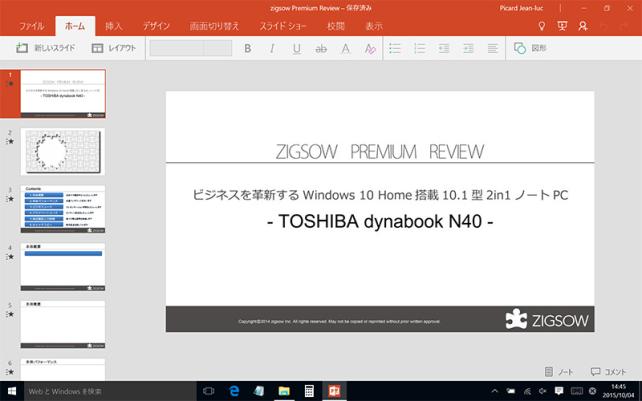This screenshot has height=401, width=642.
Task: Select slide 5 thumbnail
Action: point(63,325)
